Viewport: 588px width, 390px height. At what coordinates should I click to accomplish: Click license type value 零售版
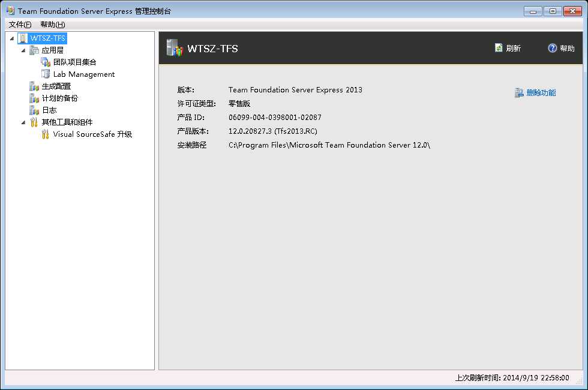point(239,103)
